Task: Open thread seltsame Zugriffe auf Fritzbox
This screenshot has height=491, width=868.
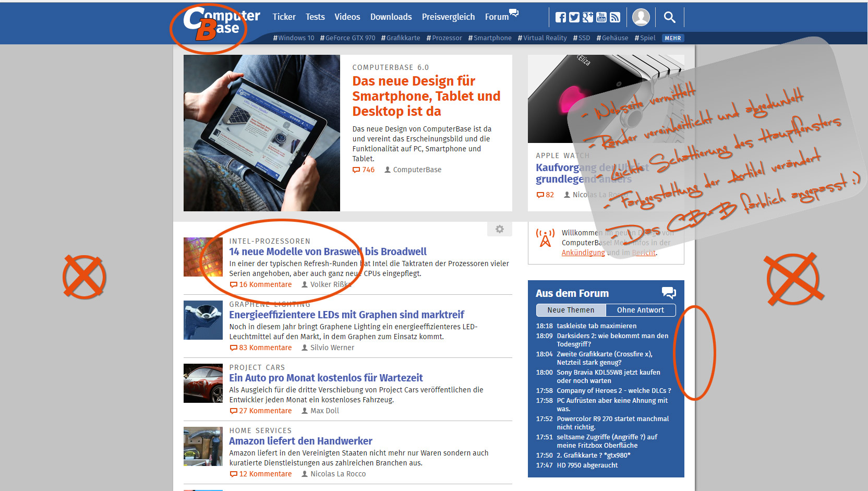Action: click(x=607, y=441)
